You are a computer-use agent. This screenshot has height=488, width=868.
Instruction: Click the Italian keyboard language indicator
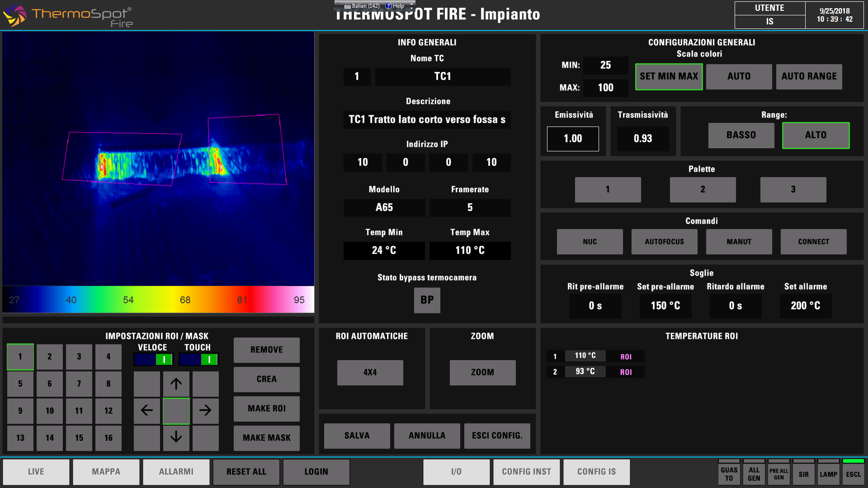click(x=362, y=6)
